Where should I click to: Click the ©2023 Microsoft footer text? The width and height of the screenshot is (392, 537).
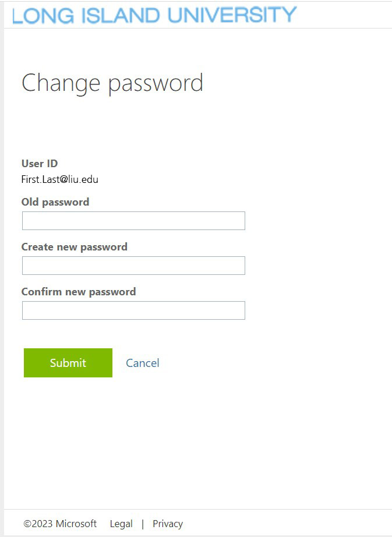[x=60, y=524]
